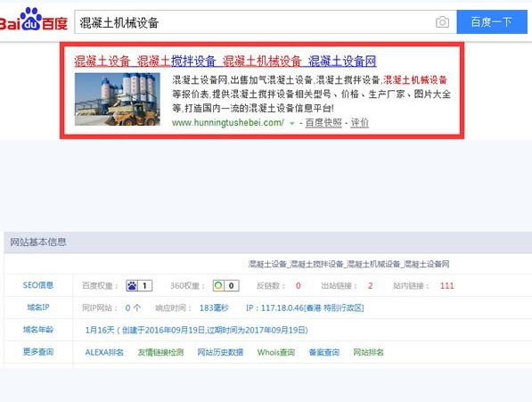Click the 站内链接 count 111
Screen dimensions: 532x402
[x=446, y=285]
